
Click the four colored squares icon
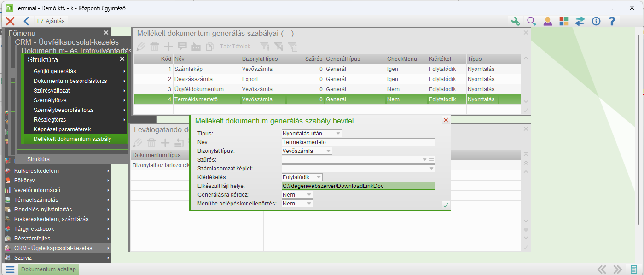(564, 21)
